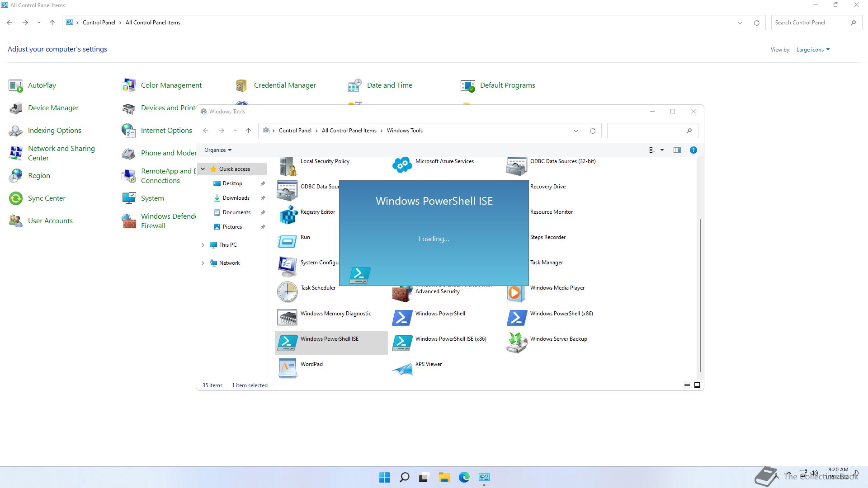Open the System monitor icon
The height and width of the screenshot is (488, 868).
(128, 198)
